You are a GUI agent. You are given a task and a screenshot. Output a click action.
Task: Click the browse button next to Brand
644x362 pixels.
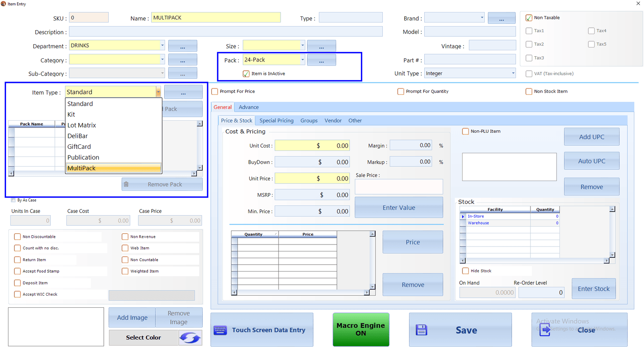click(502, 18)
